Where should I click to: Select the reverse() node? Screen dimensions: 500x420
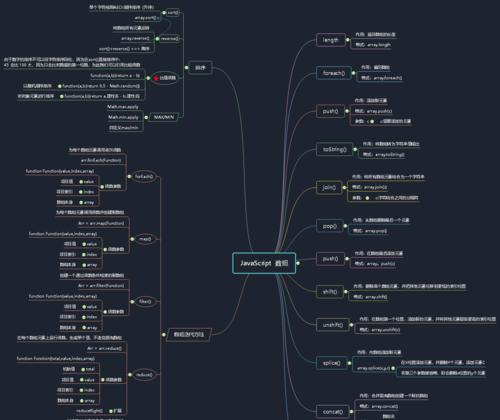tap(169, 39)
